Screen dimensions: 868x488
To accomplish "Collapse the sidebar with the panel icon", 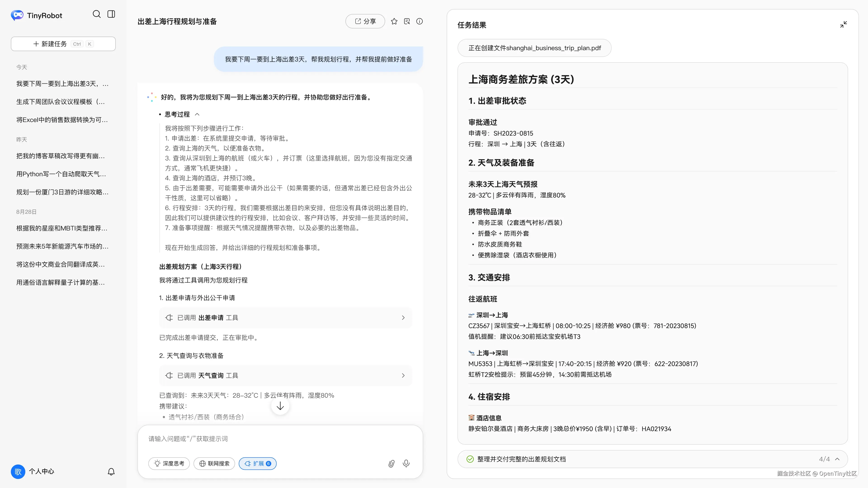I will (x=111, y=14).
